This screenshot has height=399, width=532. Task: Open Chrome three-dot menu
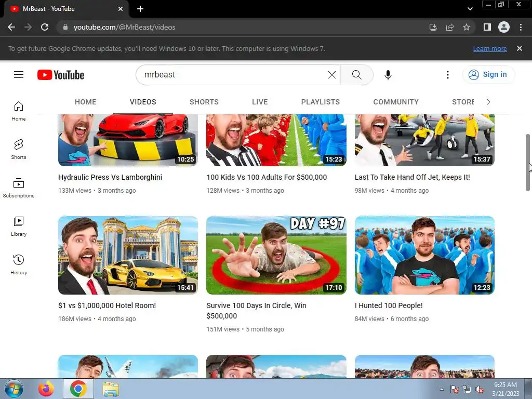click(x=521, y=27)
